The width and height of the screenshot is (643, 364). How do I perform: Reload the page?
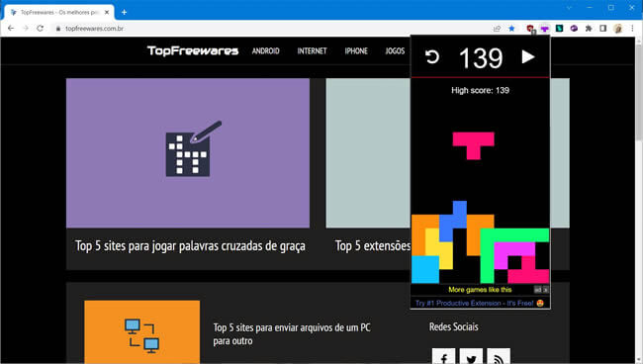(40, 29)
